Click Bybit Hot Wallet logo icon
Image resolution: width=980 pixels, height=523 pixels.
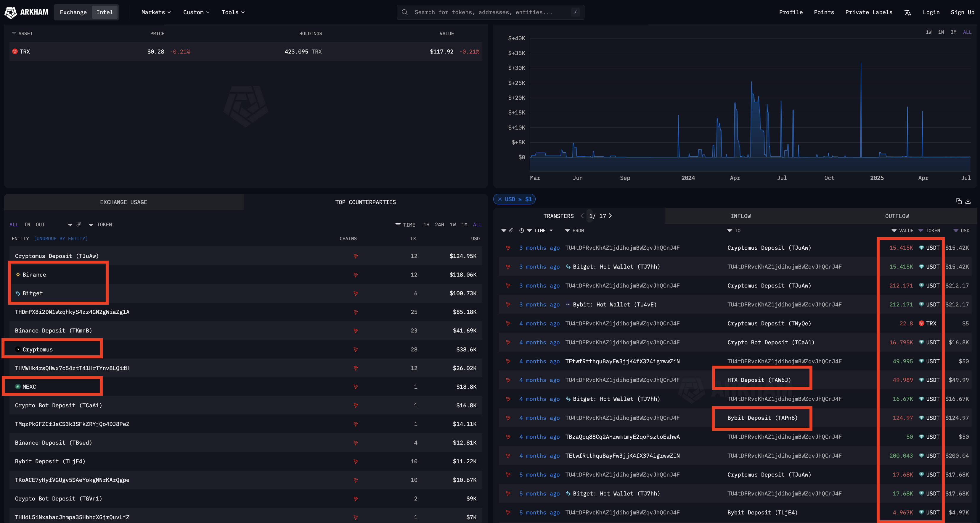pos(568,304)
